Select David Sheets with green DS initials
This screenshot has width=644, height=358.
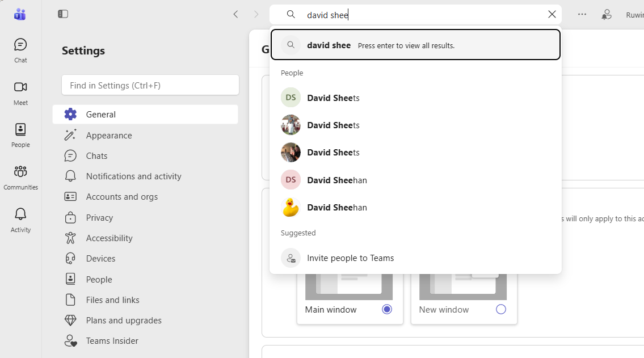point(416,98)
